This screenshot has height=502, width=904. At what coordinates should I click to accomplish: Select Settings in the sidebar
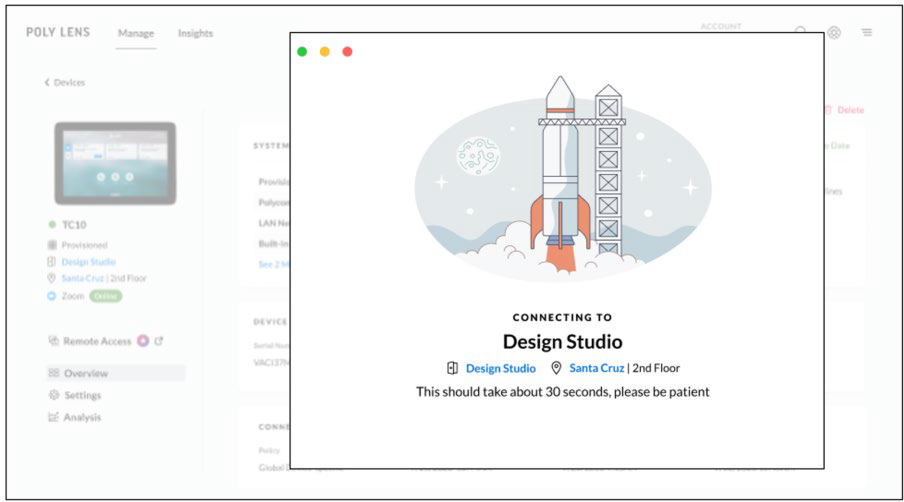(x=82, y=395)
